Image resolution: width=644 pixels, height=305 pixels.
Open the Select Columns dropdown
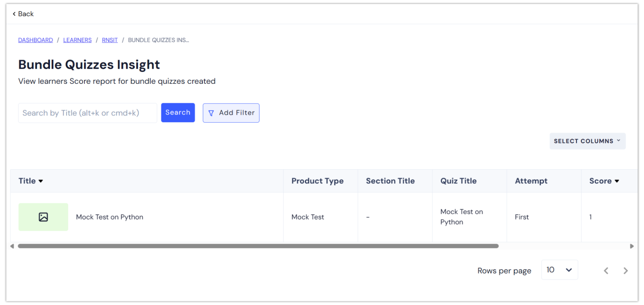pos(587,141)
